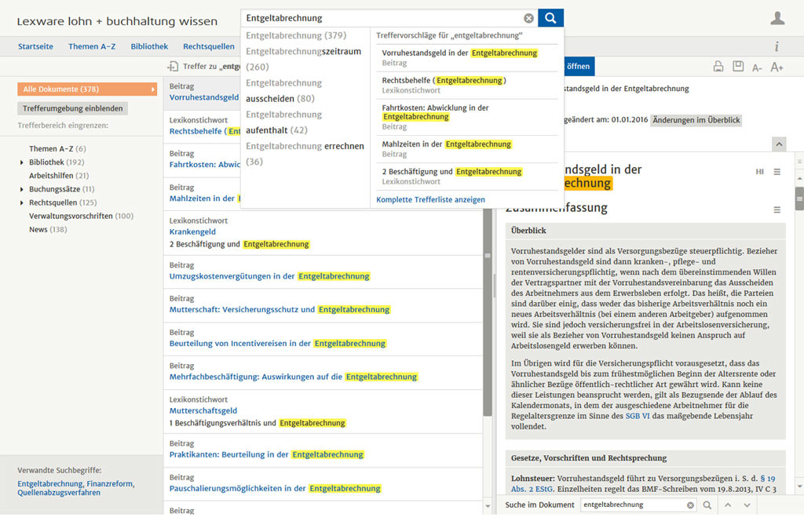Choose suggestion Entgeltabrechnung errechnen
This screenshot has height=532, width=804.
(x=305, y=154)
